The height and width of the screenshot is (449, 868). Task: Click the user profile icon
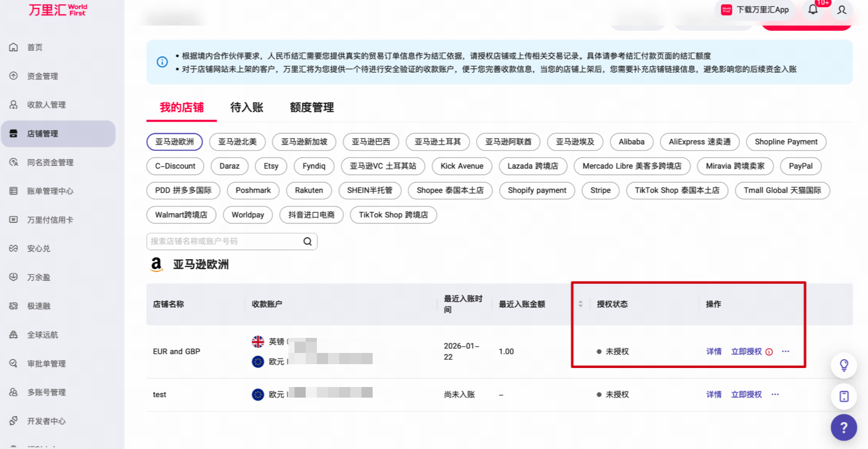(x=842, y=9)
